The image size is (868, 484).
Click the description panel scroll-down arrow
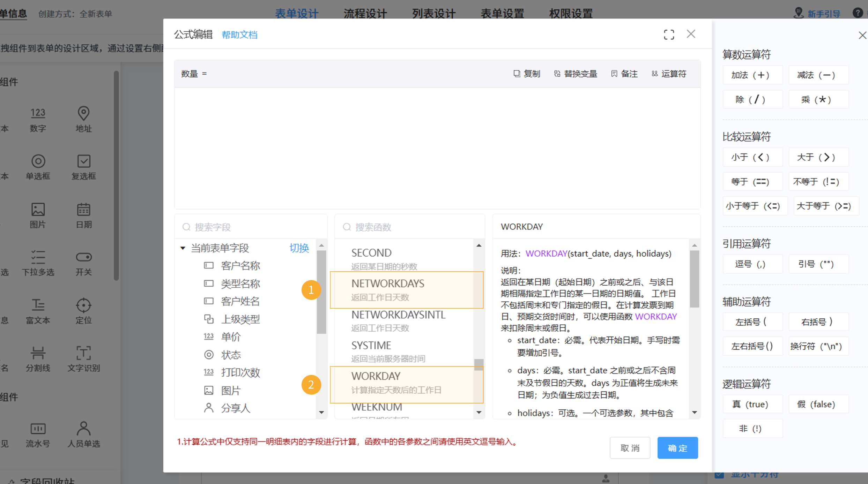[x=695, y=412]
